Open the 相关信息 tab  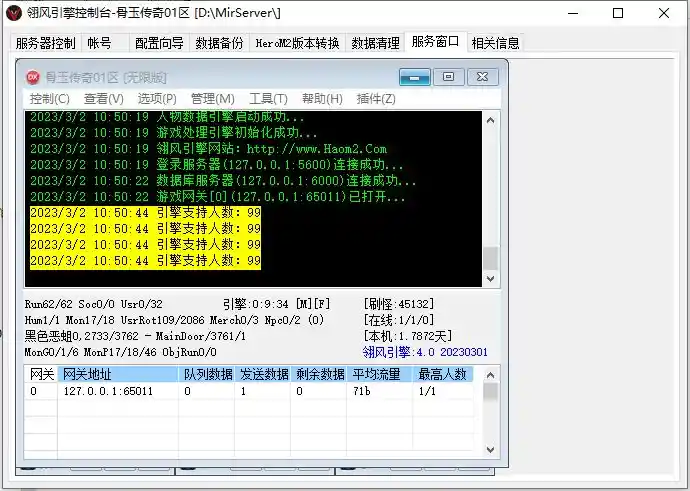pyautogui.click(x=495, y=43)
